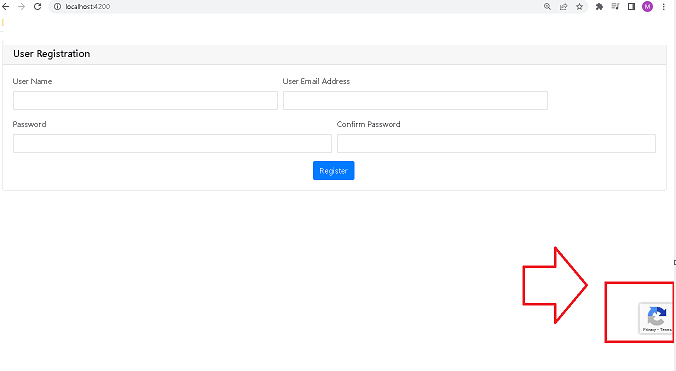Screen dimensions: 676x371
Task: Share this page via share icon
Action: [563, 6]
